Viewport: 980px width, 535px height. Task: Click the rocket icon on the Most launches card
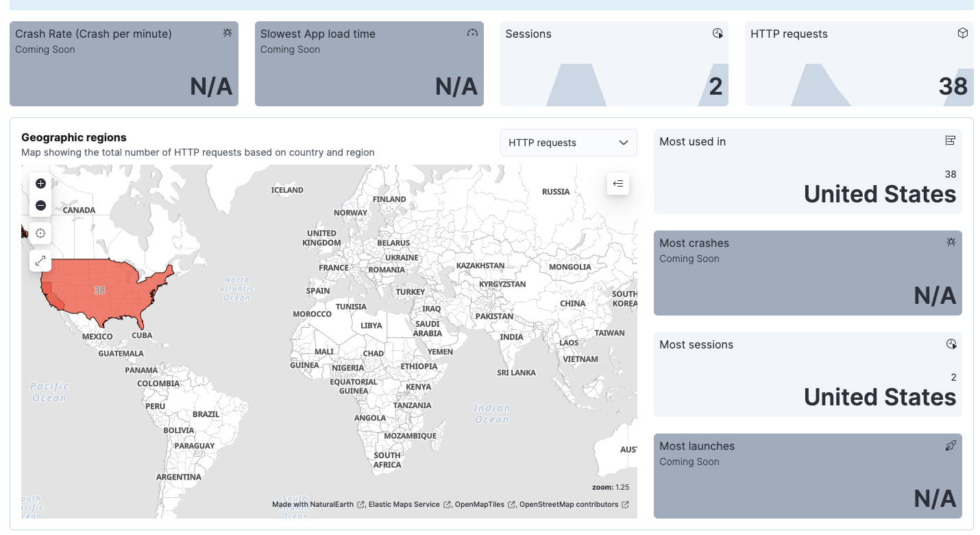(x=951, y=445)
